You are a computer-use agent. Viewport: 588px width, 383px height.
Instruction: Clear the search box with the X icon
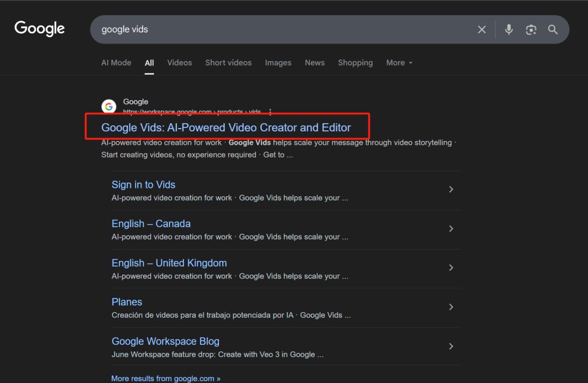click(482, 29)
